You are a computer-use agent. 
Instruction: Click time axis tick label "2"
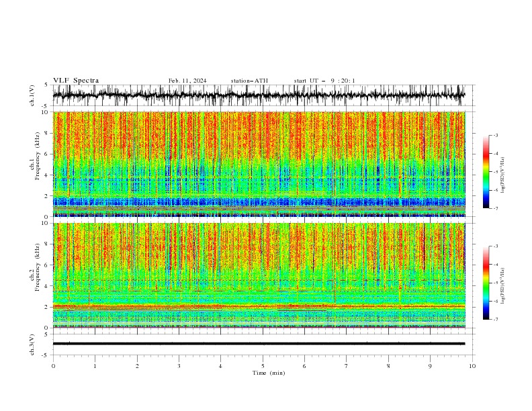pos(137,366)
